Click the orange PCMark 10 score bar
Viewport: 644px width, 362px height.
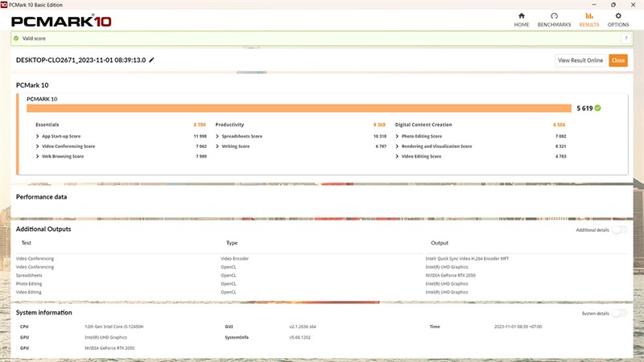(x=298, y=108)
